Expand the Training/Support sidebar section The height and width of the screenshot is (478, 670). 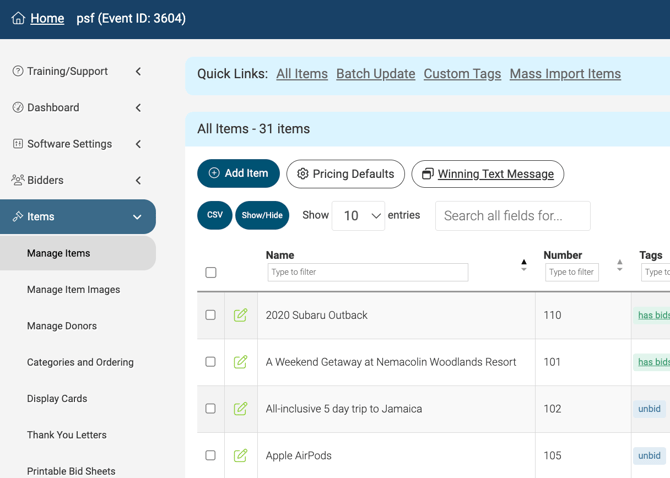point(138,71)
